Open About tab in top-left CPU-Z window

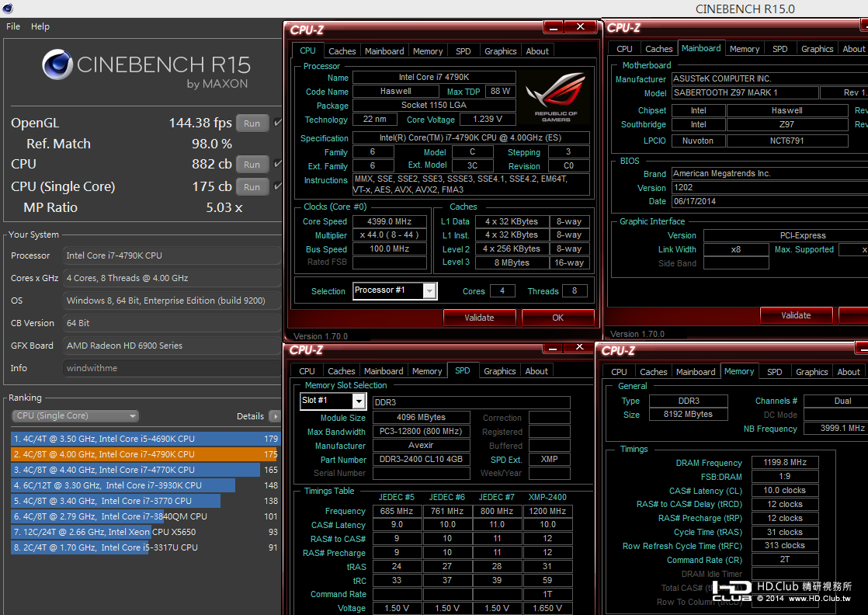pos(537,51)
